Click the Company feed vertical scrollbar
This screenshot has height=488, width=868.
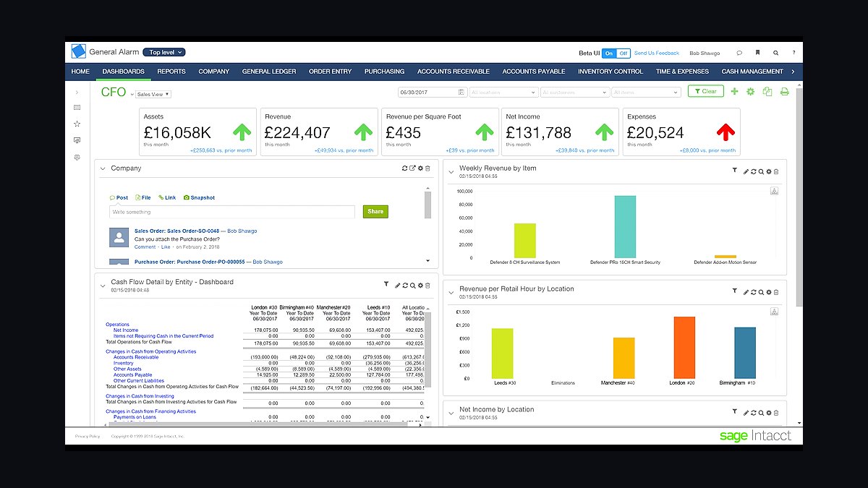(x=427, y=204)
